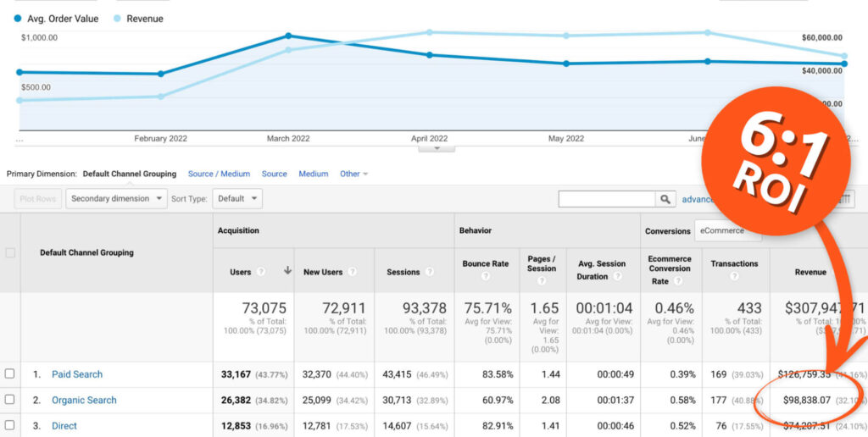Viewport: 868px width, 437px height.
Task: Open the Sort Type Default dropdown
Action: [x=237, y=198]
